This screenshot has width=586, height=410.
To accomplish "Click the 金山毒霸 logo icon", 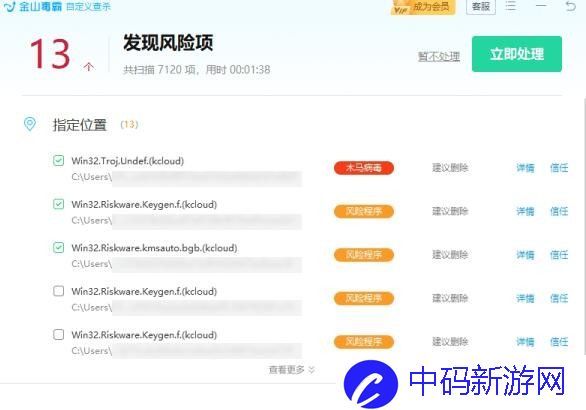I will point(9,6).
